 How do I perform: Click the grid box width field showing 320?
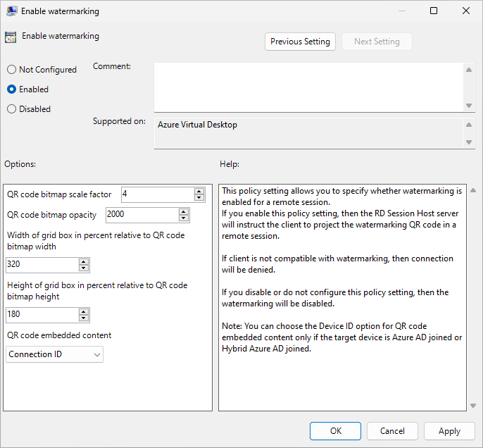tap(42, 265)
